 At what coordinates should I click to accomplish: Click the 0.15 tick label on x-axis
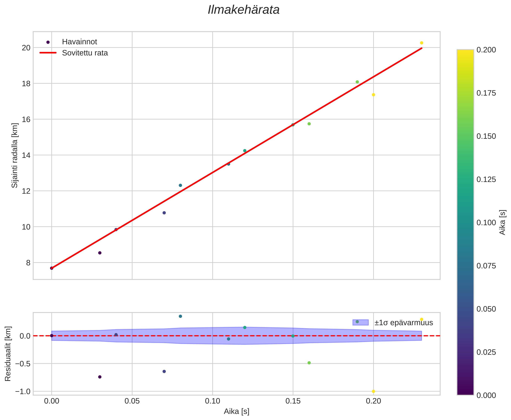[x=293, y=401]
